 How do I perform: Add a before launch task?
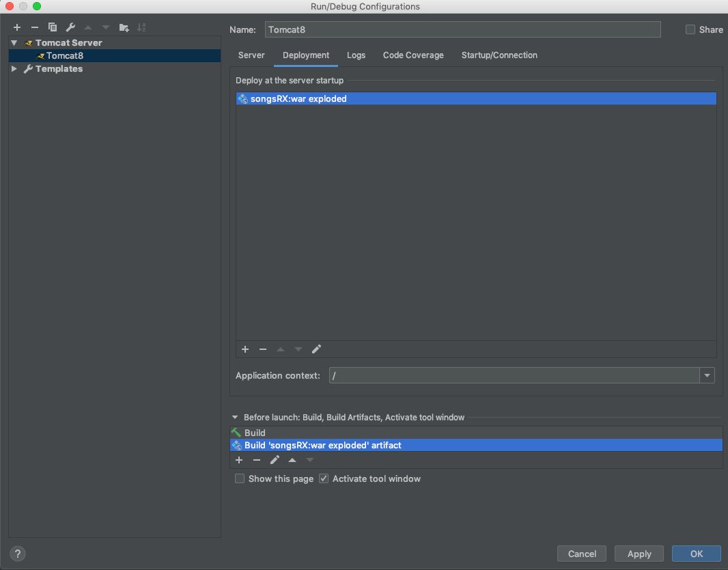tap(239, 460)
